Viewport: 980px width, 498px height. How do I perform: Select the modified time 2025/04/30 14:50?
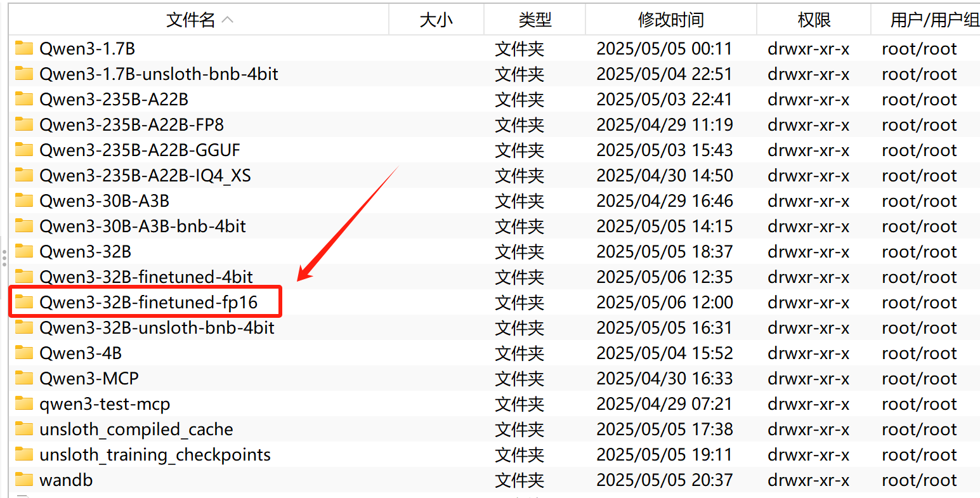pyautogui.click(x=665, y=176)
